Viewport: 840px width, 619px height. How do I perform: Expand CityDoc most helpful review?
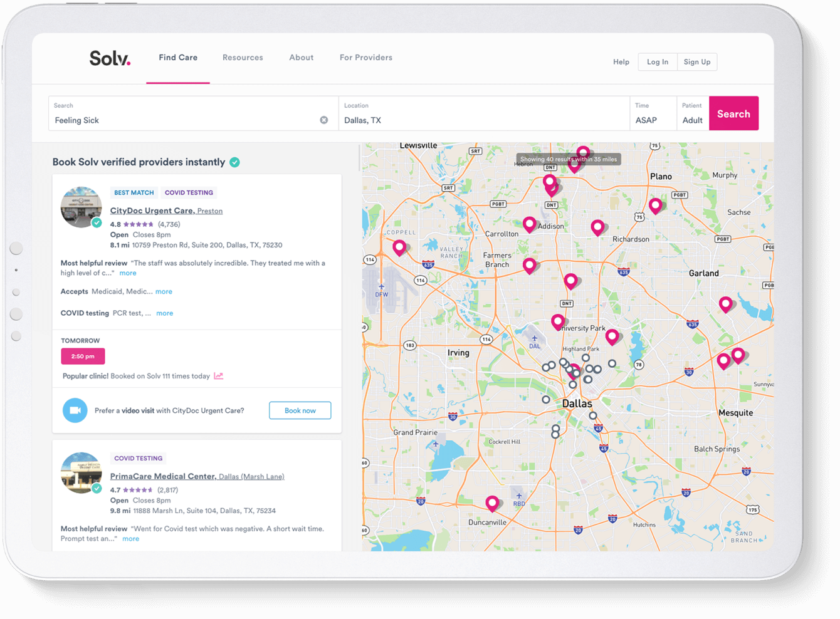coord(128,273)
